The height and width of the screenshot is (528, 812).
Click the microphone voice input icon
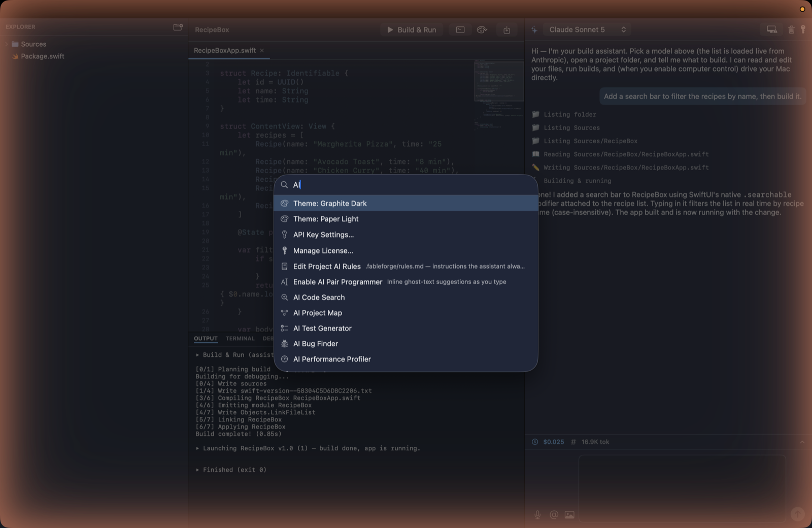[x=537, y=515]
